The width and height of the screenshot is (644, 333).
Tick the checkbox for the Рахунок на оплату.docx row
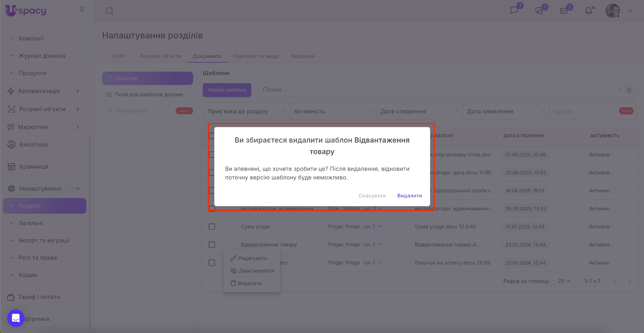(x=212, y=263)
